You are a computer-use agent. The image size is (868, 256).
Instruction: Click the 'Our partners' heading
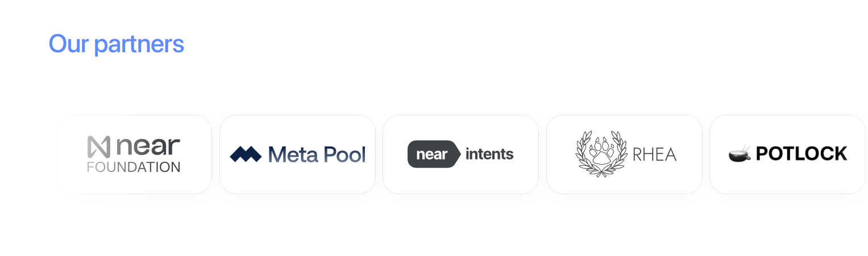pos(117,44)
